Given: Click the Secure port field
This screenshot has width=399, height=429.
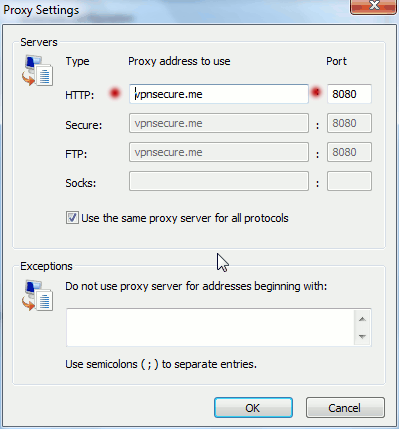Looking at the screenshot, I should click(x=349, y=123).
